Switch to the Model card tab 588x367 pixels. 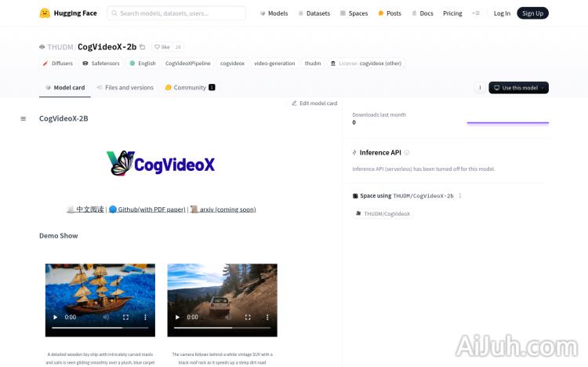65,87
